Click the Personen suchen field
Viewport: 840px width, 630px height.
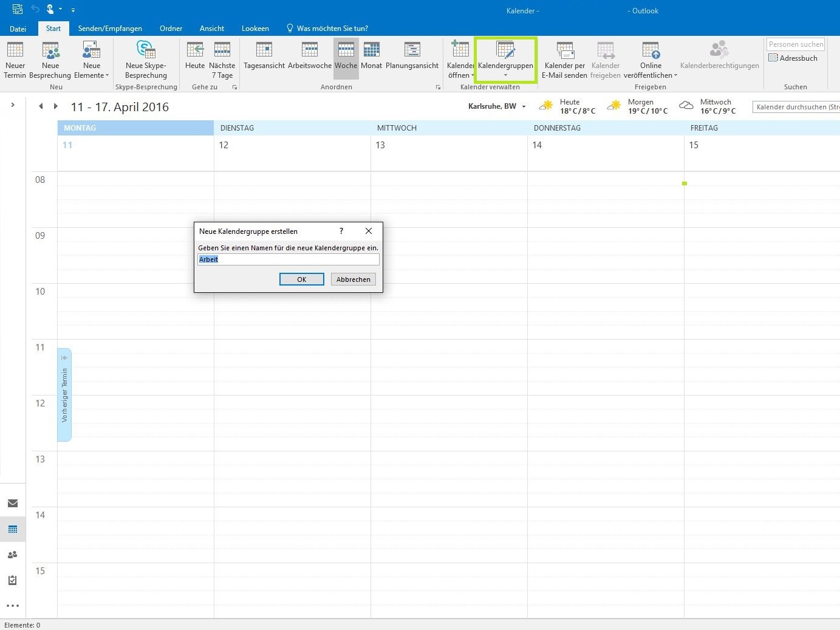tap(796, 44)
